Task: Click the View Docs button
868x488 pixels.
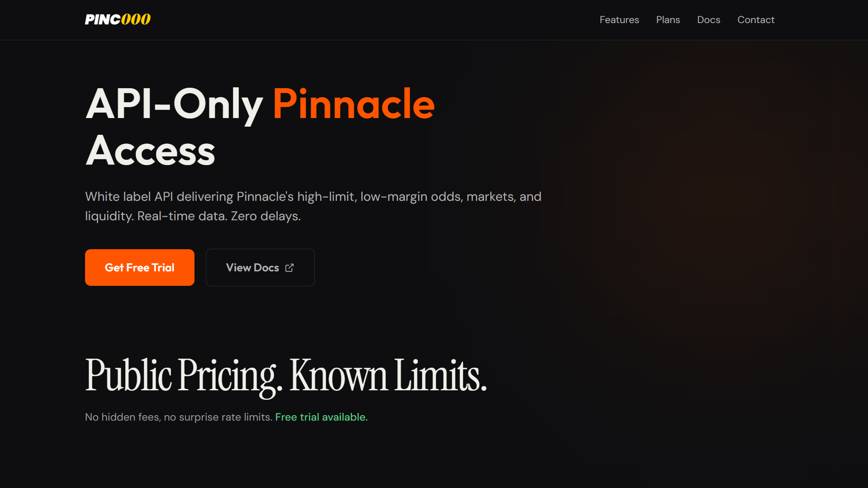Action: (x=260, y=267)
